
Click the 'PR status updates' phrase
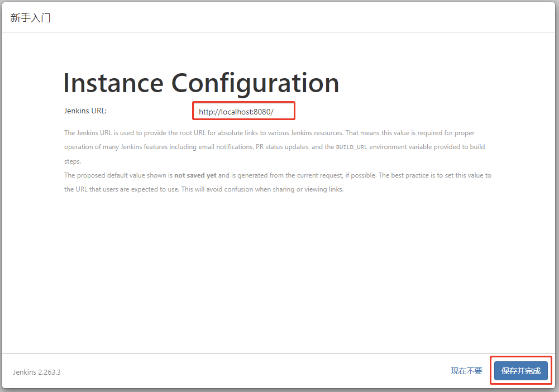(284, 147)
